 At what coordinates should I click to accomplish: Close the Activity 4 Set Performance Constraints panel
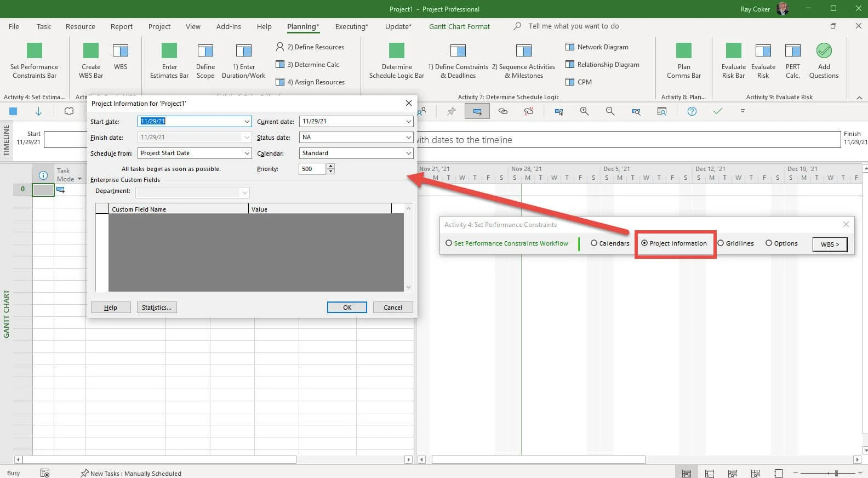pos(846,224)
